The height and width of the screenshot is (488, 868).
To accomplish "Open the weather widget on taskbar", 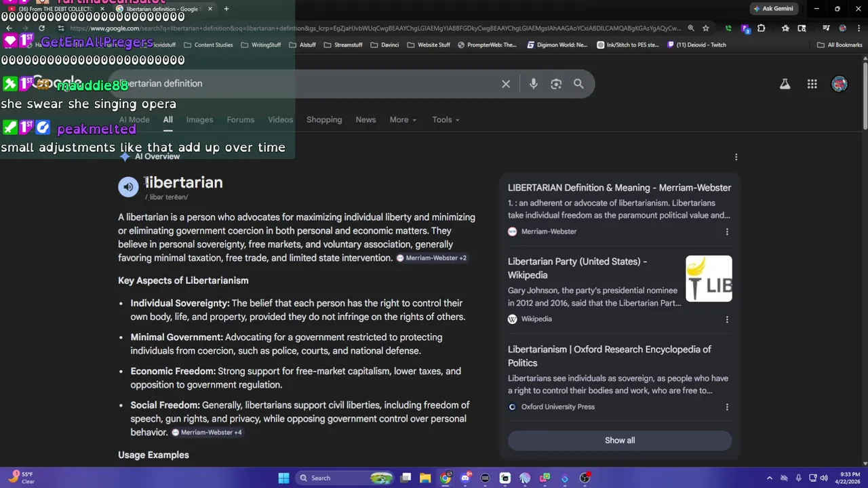I will (20, 479).
